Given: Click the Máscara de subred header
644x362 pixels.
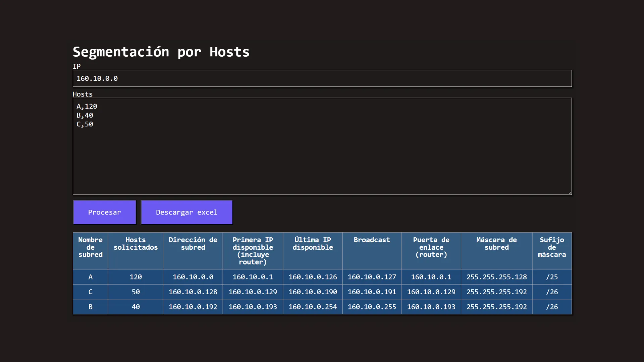Looking at the screenshot, I should coord(496,244).
